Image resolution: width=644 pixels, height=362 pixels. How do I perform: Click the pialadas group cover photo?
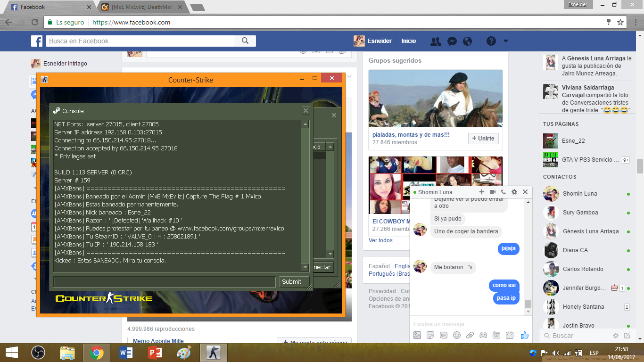click(x=436, y=99)
